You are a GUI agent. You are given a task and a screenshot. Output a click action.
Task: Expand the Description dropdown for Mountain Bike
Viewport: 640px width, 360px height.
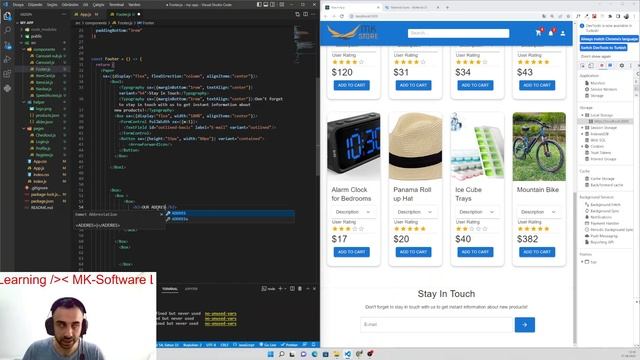pyautogui.click(x=537, y=212)
